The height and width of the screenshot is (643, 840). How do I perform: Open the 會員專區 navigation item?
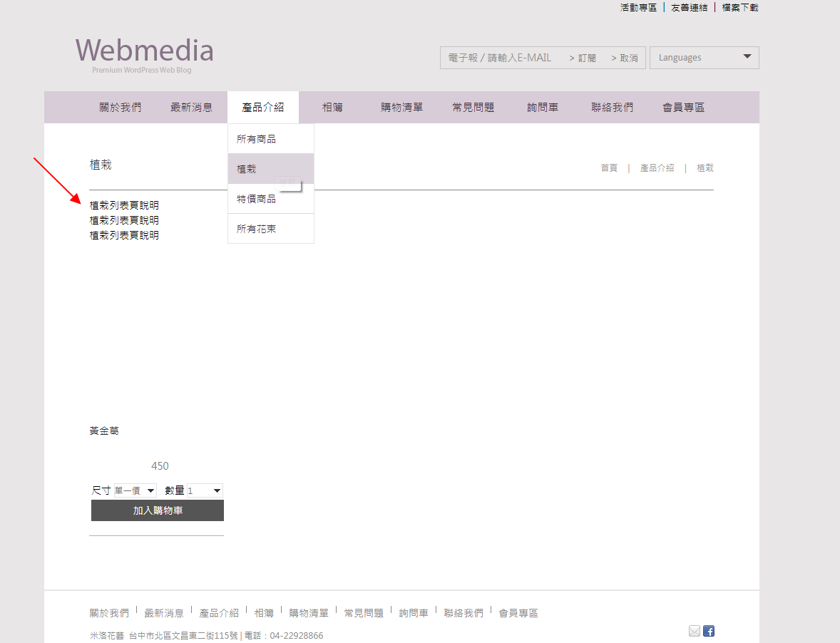(x=683, y=108)
